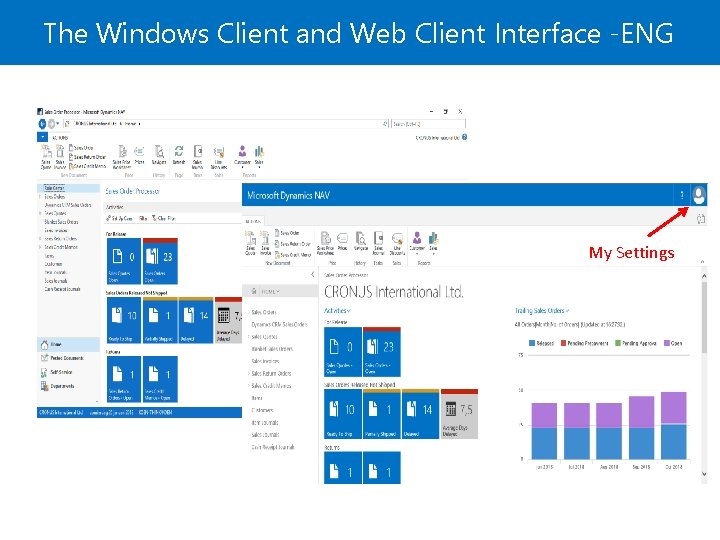Open Sales Return Order in Web Client ribbon
720x540 pixels.
click(292, 244)
